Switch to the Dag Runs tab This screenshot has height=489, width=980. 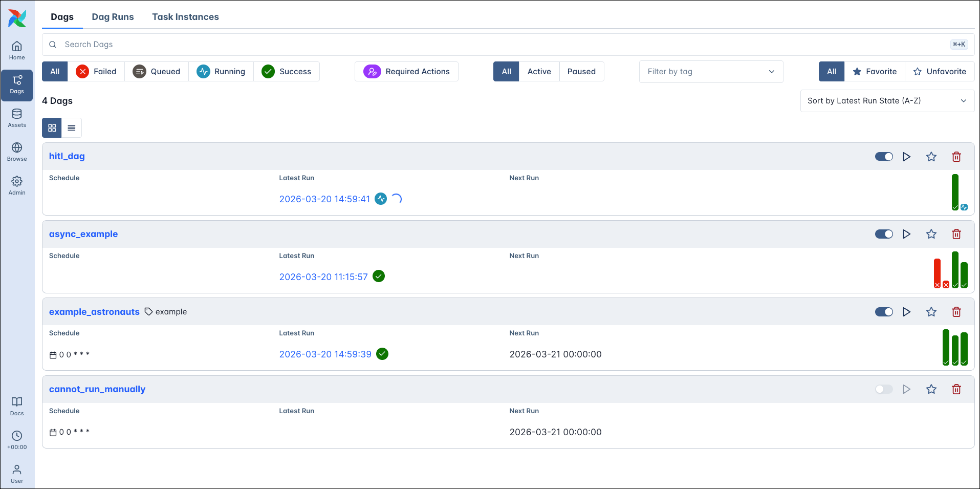point(113,16)
